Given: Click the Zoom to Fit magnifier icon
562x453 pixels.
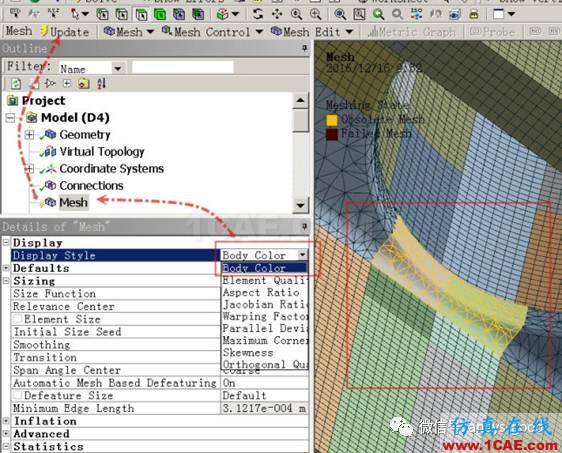Looking at the screenshot, I should tap(340, 14).
